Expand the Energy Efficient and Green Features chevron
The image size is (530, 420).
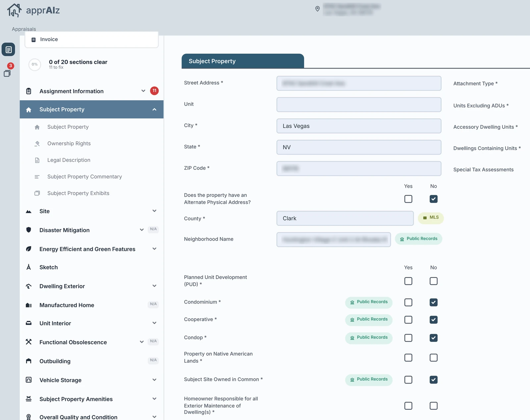pos(154,249)
